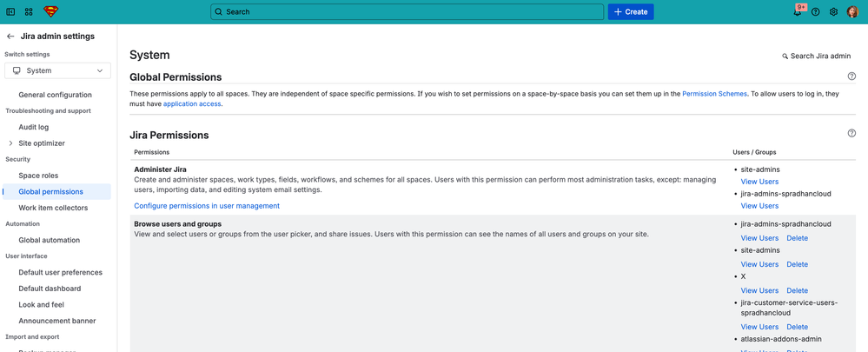868x352 pixels.
Task: Click the Administer Jira permission title
Action: coord(160,169)
